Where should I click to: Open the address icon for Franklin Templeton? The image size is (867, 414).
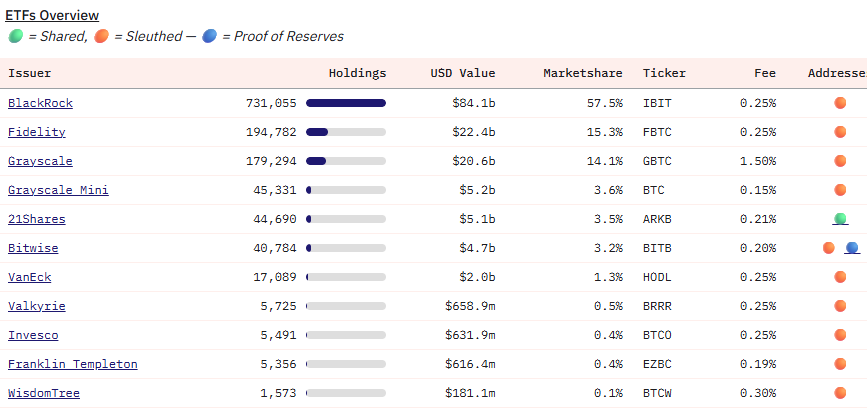click(x=840, y=364)
